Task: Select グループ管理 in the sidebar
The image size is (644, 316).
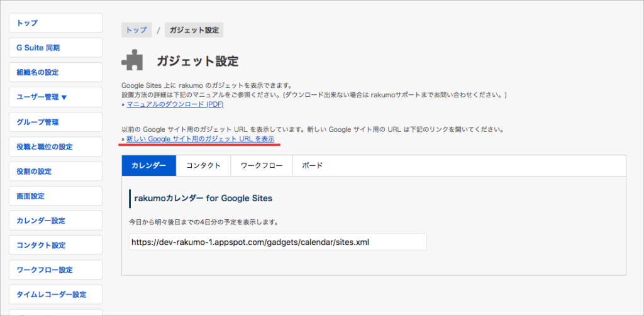Action: tap(55, 122)
